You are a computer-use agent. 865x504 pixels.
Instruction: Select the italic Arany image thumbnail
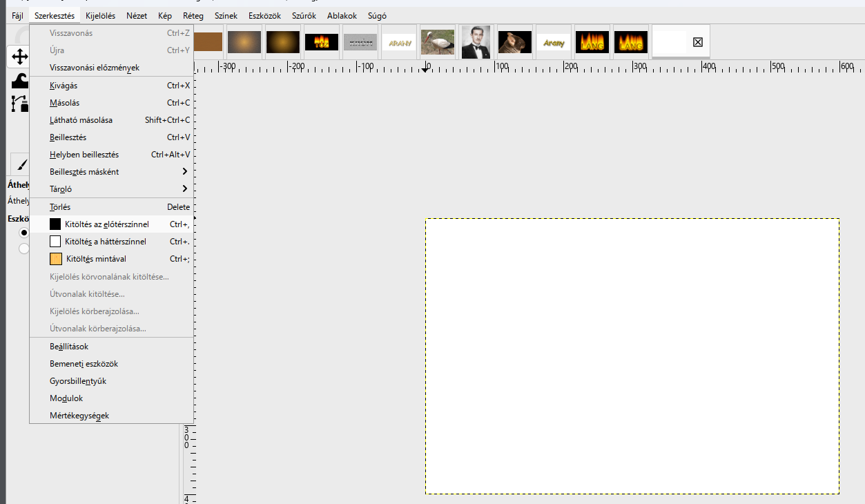(x=554, y=43)
